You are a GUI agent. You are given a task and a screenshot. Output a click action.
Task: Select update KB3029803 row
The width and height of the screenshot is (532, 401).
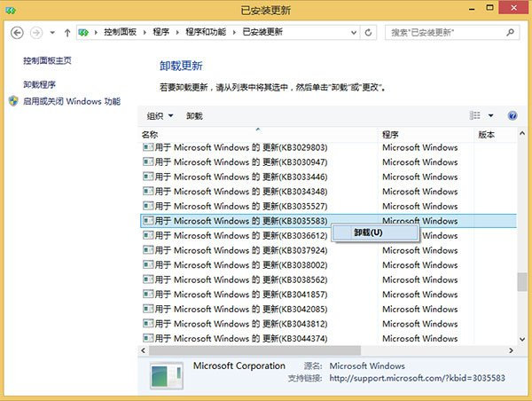coord(328,147)
